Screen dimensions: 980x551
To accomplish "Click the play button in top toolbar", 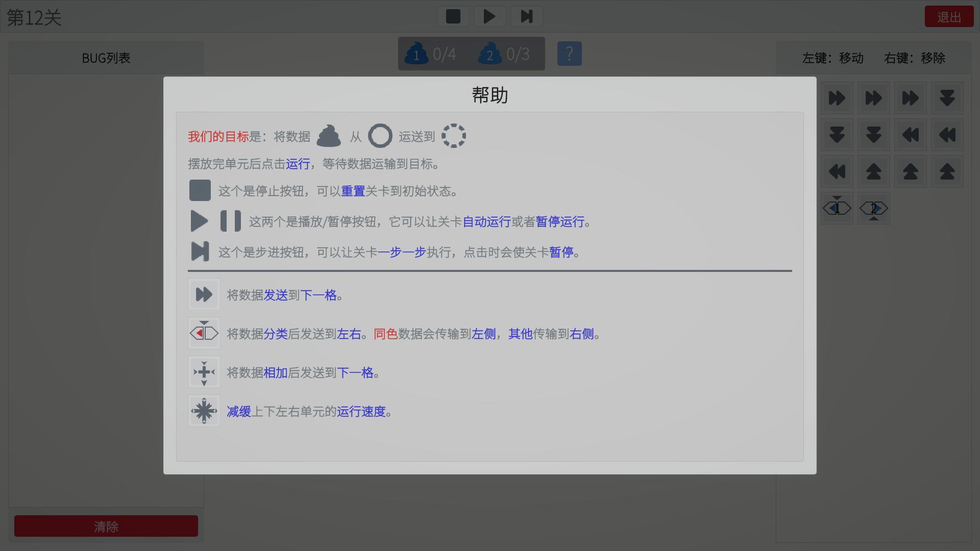I will pyautogui.click(x=489, y=17).
